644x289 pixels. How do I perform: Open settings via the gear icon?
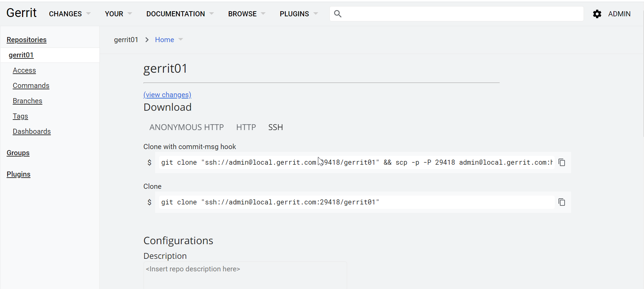[597, 14]
